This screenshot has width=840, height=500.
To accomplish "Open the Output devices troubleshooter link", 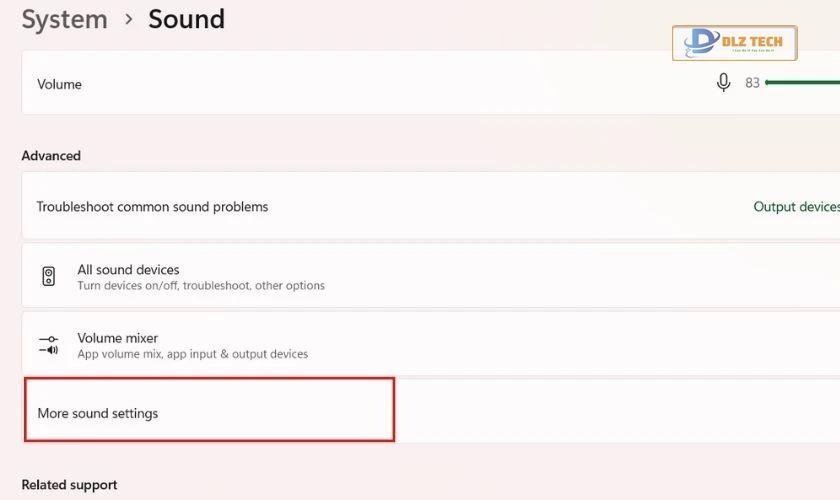I will pyautogui.click(x=796, y=207).
